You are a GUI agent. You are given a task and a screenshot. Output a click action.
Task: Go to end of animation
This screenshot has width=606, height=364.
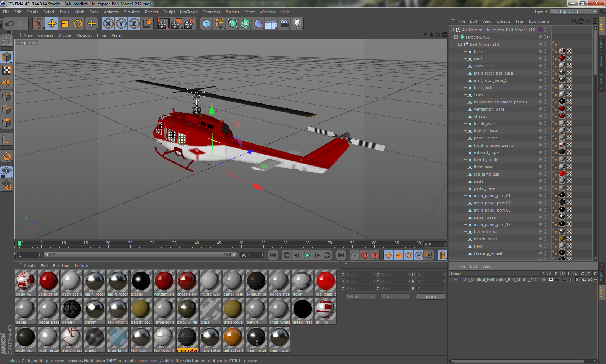[x=341, y=255]
